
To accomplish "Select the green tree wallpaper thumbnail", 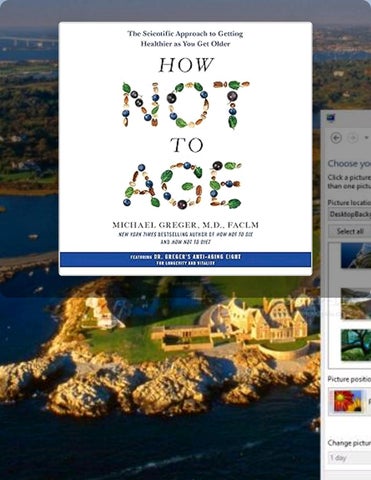I will coord(356,344).
